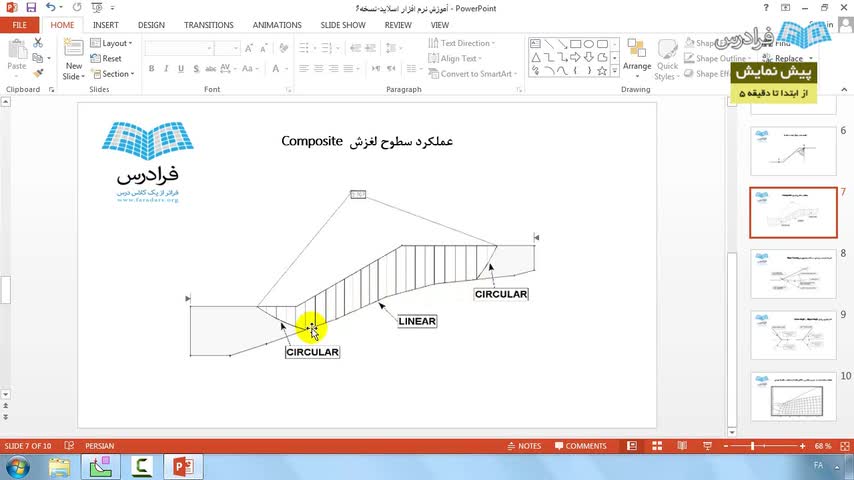The height and width of the screenshot is (480, 854).
Task: Select the star shape in the shapes gallery
Action: pyautogui.click(x=602, y=71)
